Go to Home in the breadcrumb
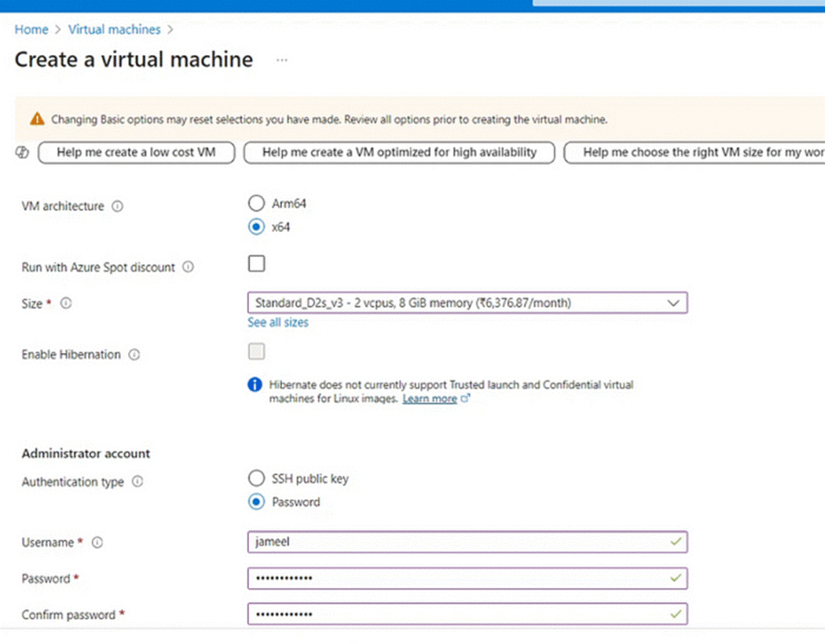This screenshot has width=825, height=644. coord(31,30)
